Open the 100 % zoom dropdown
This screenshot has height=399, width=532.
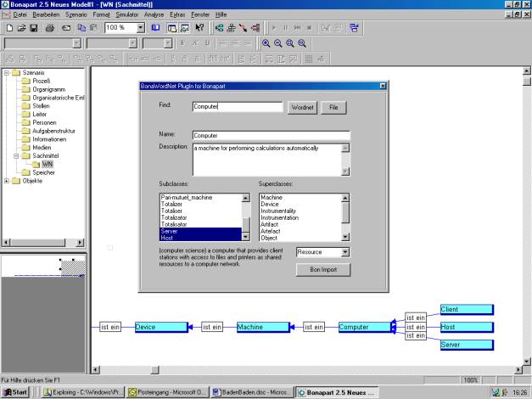point(142,28)
